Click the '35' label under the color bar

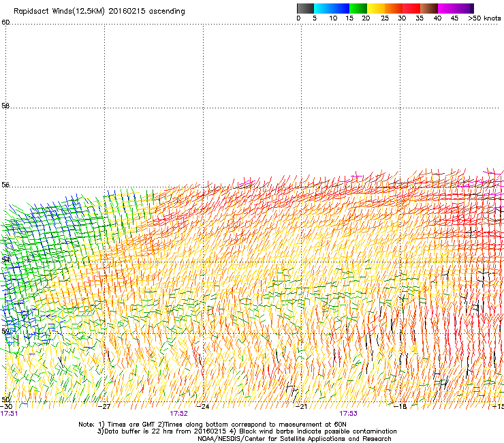[x=420, y=18]
